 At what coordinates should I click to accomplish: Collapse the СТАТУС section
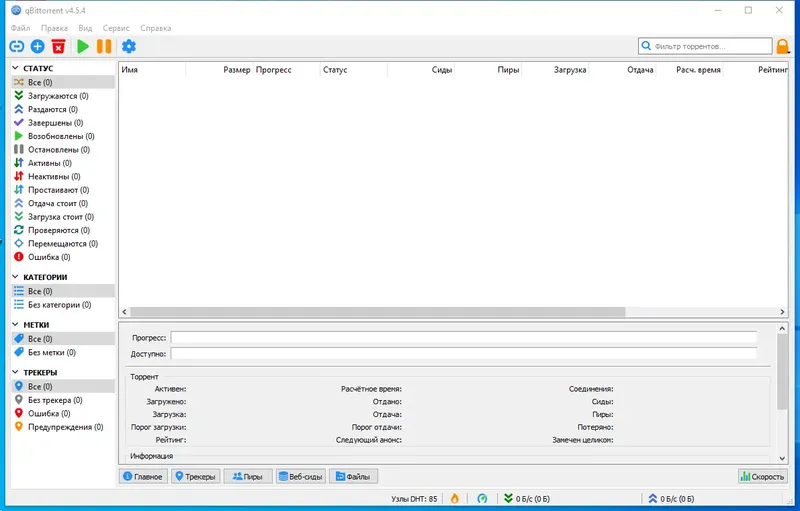point(15,68)
